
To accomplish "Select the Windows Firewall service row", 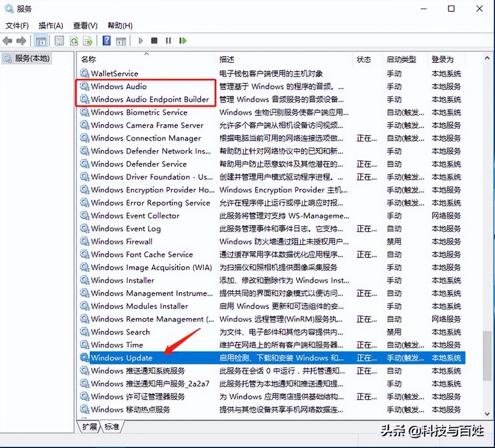I will (121, 241).
